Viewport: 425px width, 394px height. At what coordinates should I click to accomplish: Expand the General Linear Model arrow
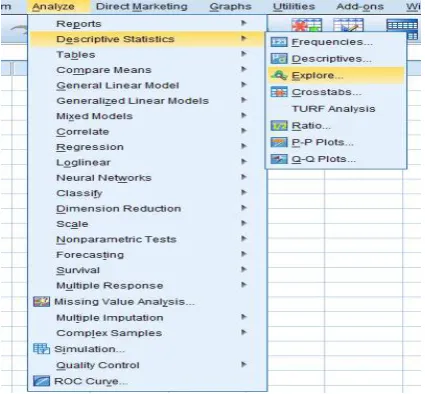(244, 85)
